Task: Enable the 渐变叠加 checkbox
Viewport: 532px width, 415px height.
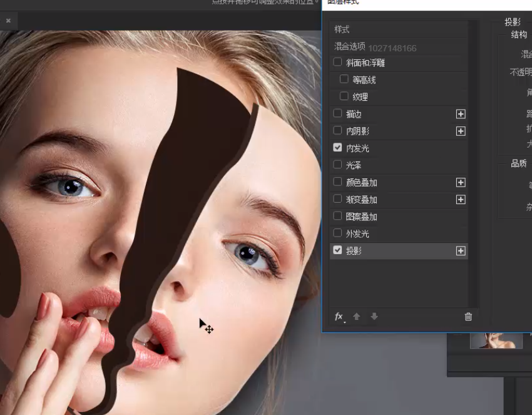Action: coord(337,198)
